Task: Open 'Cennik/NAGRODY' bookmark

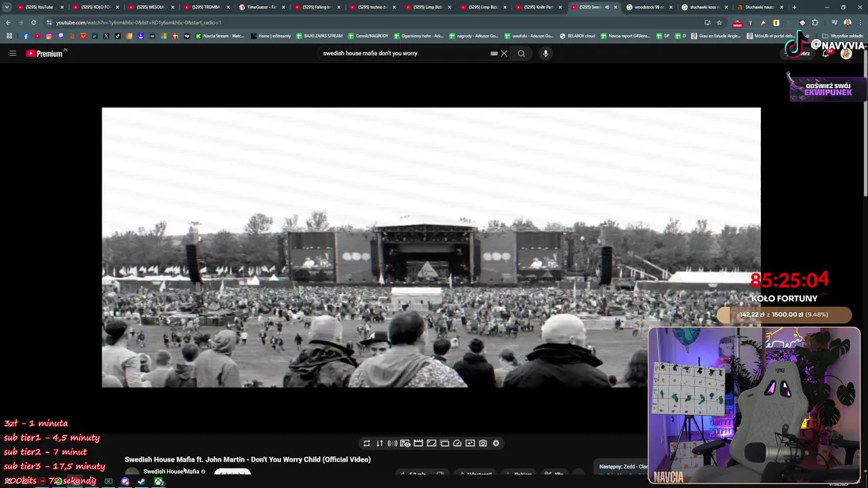Action: 368,36
